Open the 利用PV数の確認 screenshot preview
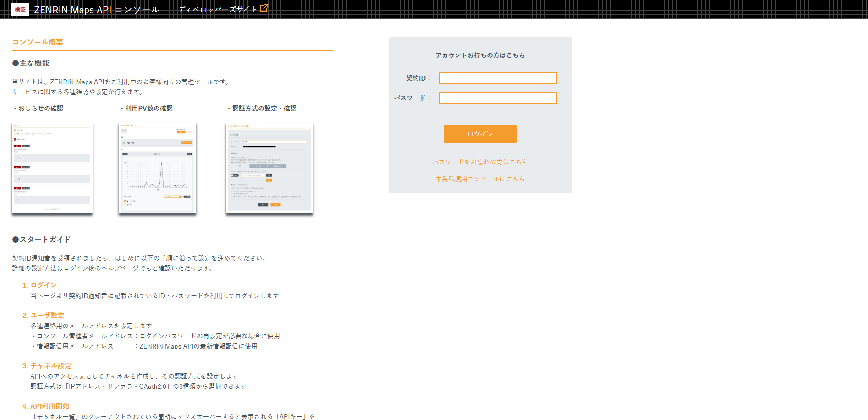 pos(157,168)
